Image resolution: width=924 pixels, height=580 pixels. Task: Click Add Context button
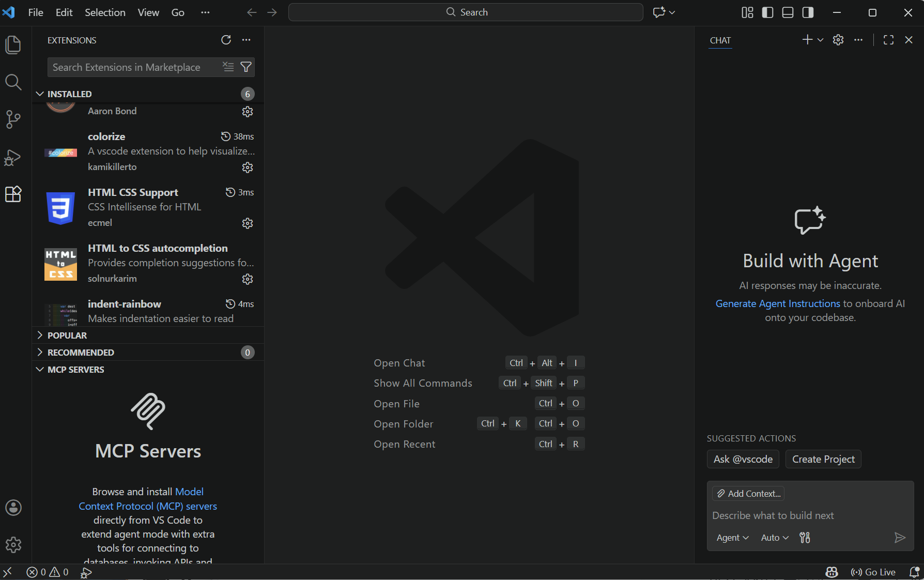point(748,494)
